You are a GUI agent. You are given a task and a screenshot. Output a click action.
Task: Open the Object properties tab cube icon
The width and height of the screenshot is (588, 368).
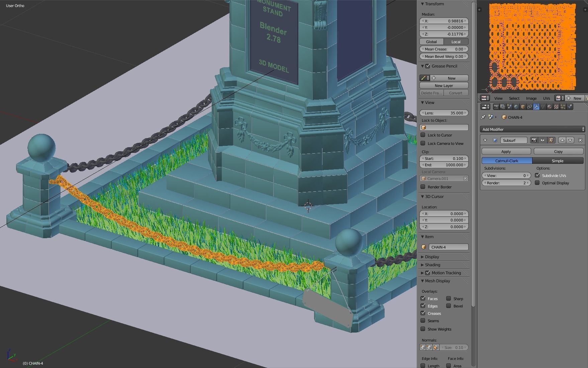[x=523, y=107]
